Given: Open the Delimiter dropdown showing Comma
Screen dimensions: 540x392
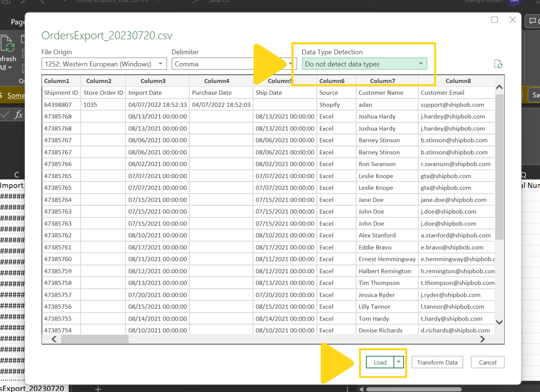Looking at the screenshot, I should pos(291,64).
